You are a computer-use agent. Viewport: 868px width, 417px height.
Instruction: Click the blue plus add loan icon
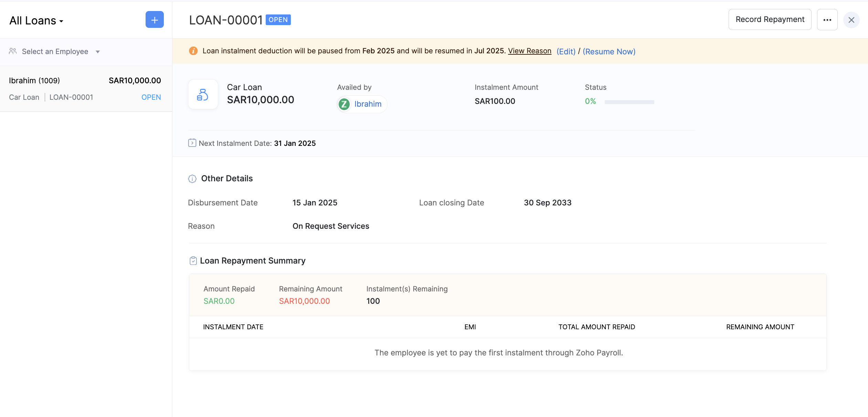(155, 20)
